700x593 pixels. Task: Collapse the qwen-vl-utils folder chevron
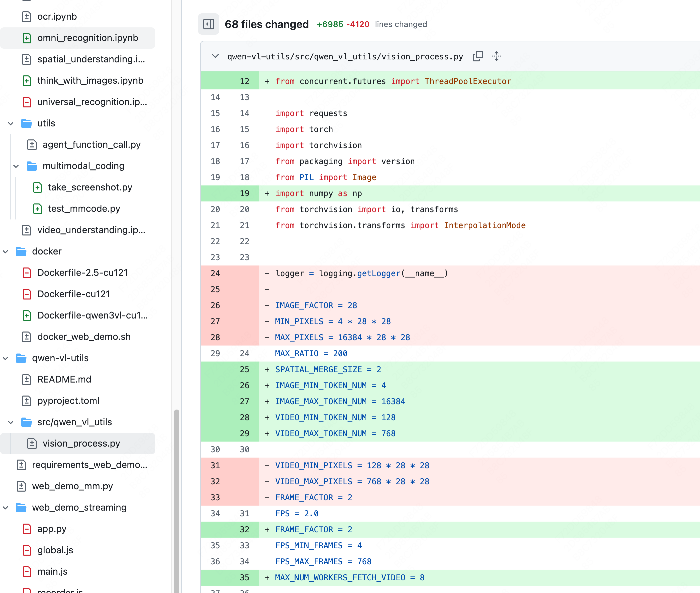(5, 358)
